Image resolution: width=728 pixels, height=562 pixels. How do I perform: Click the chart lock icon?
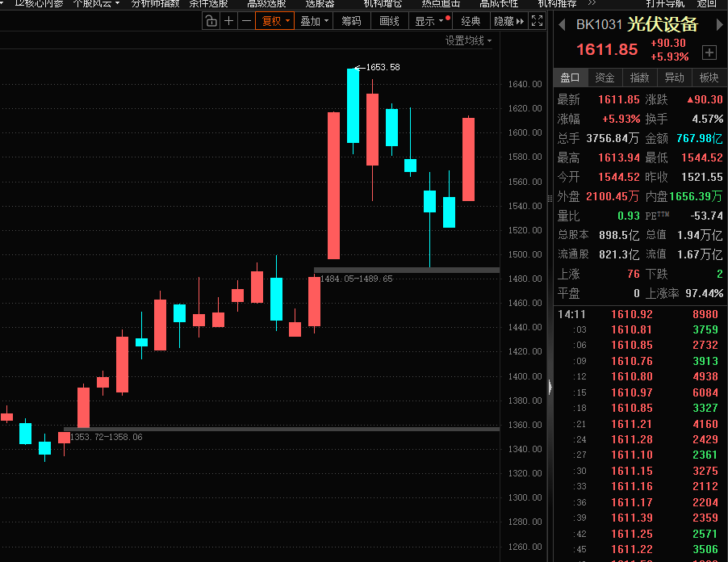point(211,21)
